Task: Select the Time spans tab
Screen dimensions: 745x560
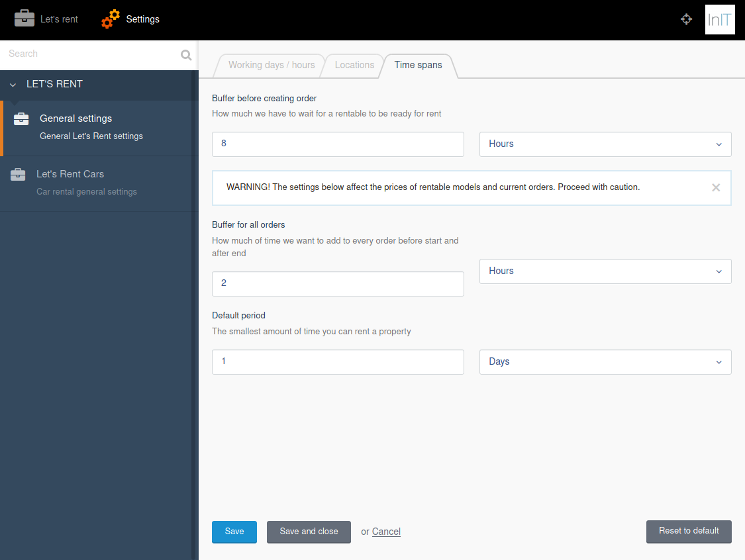Action: [418, 65]
